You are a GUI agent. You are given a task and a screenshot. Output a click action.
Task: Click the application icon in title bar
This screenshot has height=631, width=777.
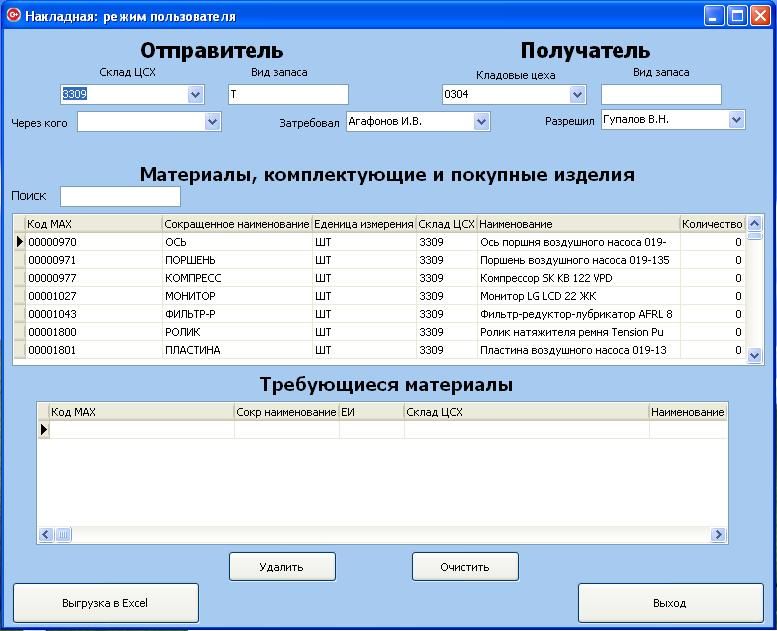(x=13, y=15)
